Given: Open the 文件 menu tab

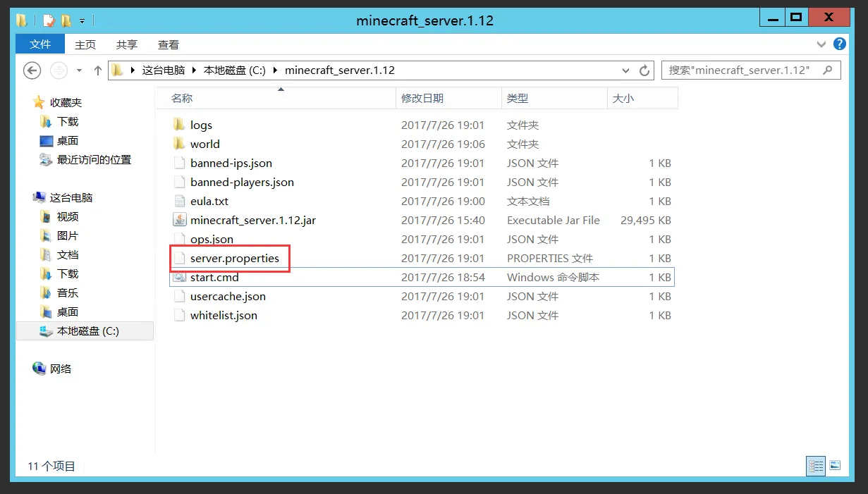Looking at the screenshot, I should [40, 44].
